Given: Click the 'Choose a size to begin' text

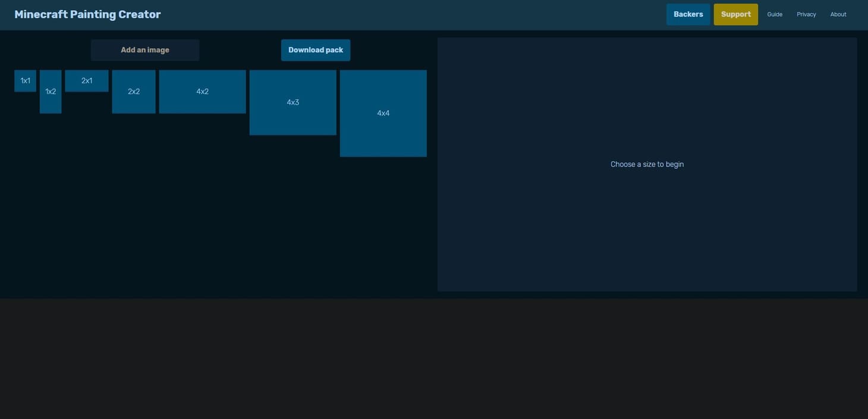Looking at the screenshot, I should pyautogui.click(x=647, y=164).
